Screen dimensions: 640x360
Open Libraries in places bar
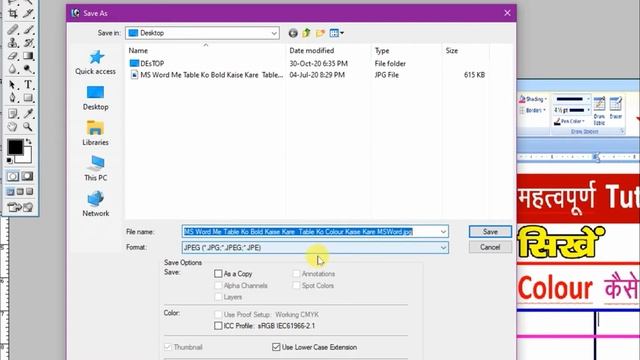[96, 133]
